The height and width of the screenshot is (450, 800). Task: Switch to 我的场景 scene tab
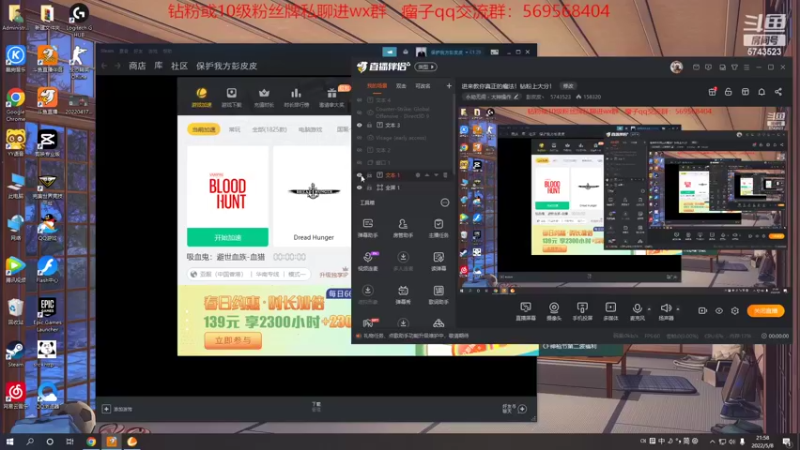click(377, 86)
